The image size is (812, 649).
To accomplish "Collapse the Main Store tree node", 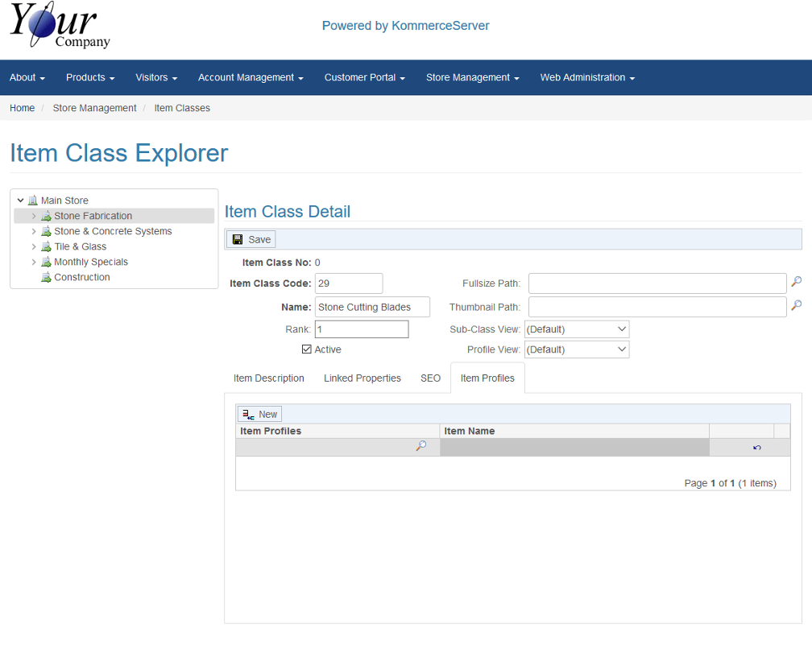I will (21, 200).
